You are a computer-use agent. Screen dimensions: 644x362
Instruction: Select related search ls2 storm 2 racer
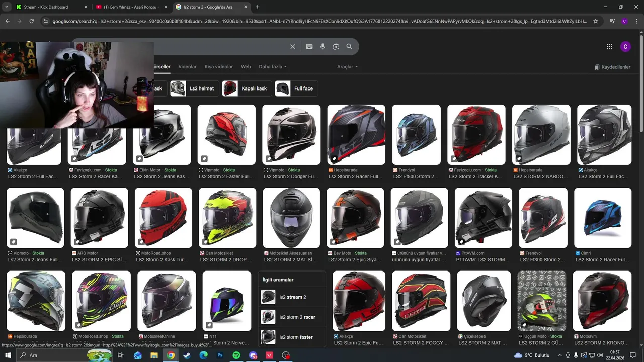coord(292,317)
